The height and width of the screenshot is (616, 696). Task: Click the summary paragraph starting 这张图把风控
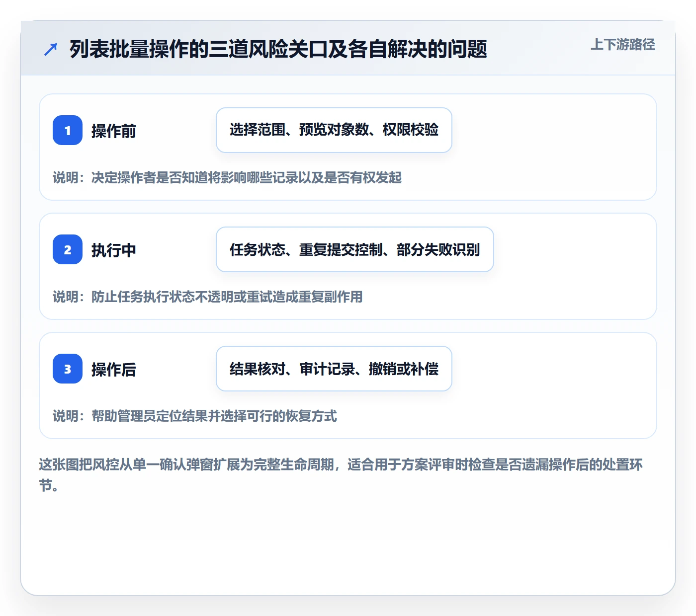[x=341, y=475]
